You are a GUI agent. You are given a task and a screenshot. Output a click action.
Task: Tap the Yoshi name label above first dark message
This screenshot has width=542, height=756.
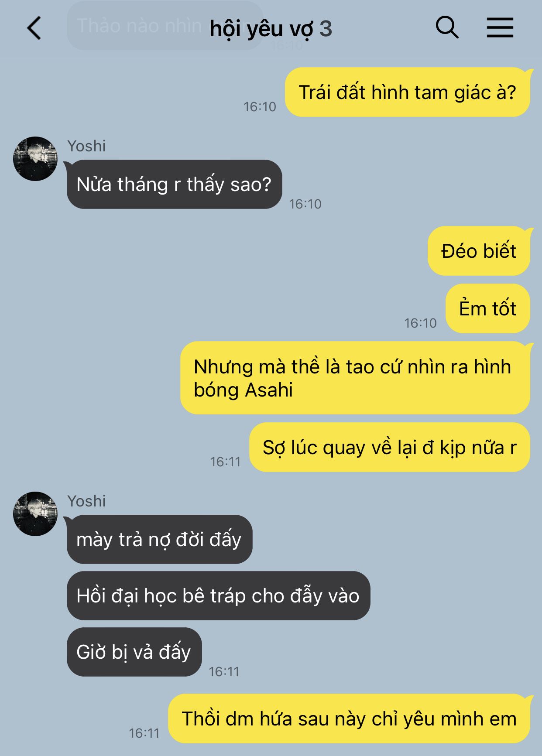[x=86, y=146]
